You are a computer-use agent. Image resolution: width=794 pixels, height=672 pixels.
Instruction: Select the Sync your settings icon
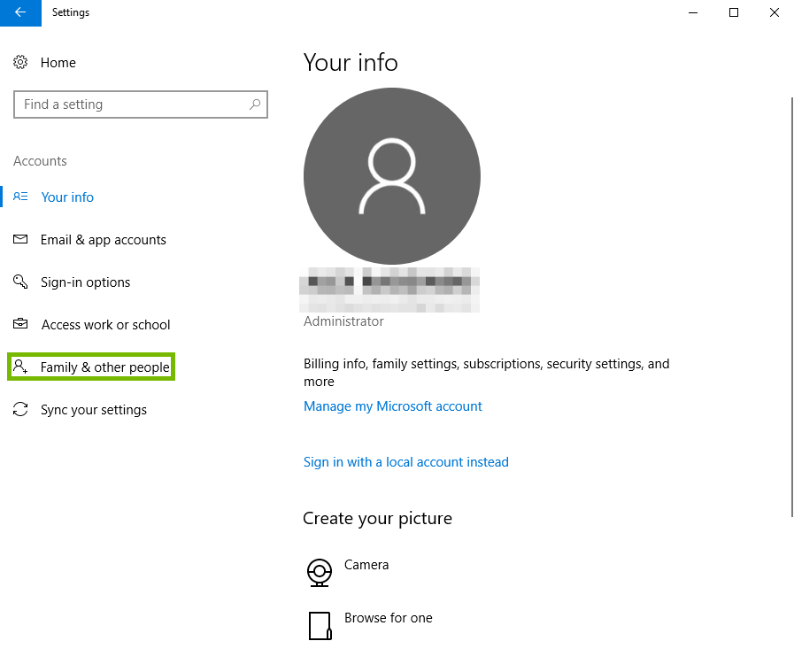click(20, 409)
